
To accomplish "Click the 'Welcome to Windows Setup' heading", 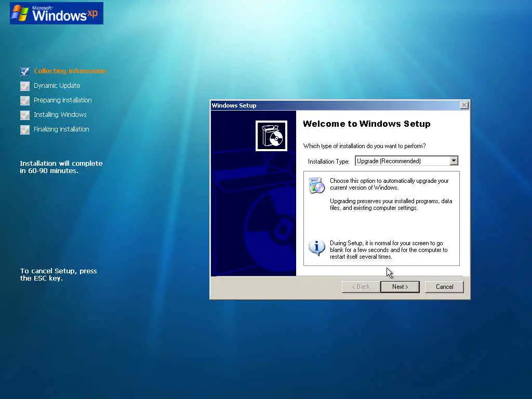I will tap(367, 124).
